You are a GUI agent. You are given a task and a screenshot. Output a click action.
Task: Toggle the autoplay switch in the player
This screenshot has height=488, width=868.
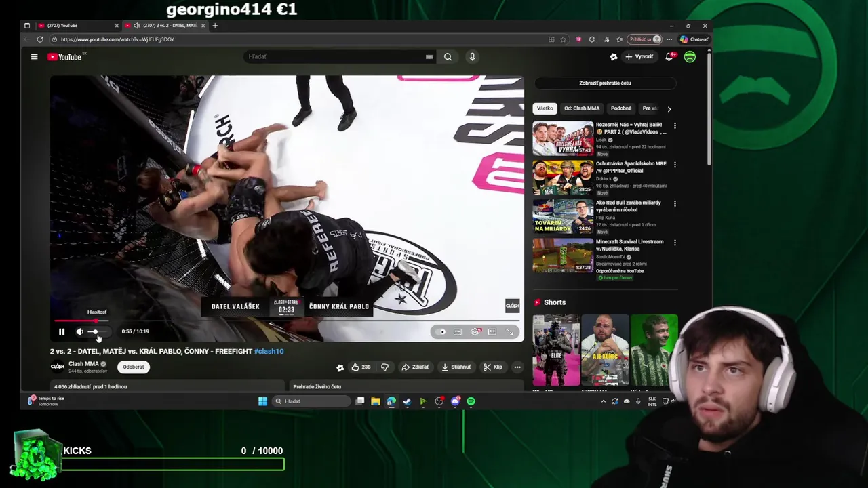pos(441,332)
